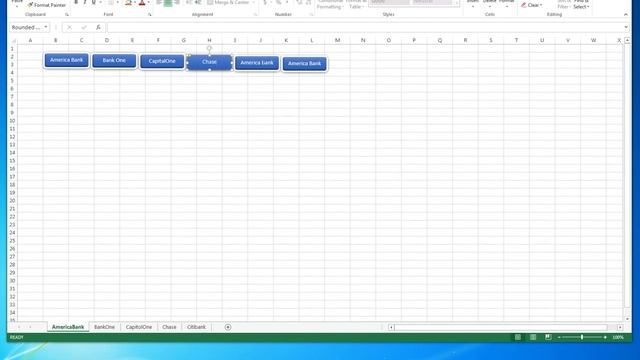
Task: Open underline style dropdown arrow
Action: tap(100, 2)
